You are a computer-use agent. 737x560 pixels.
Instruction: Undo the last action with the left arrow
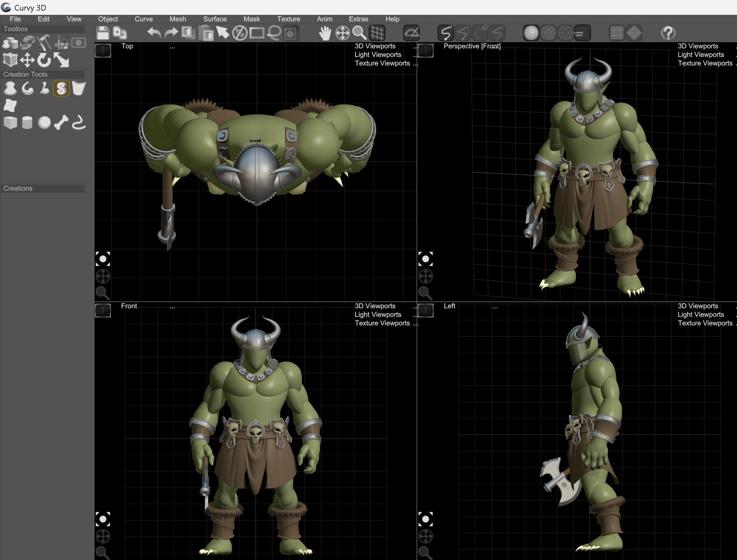coord(154,33)
